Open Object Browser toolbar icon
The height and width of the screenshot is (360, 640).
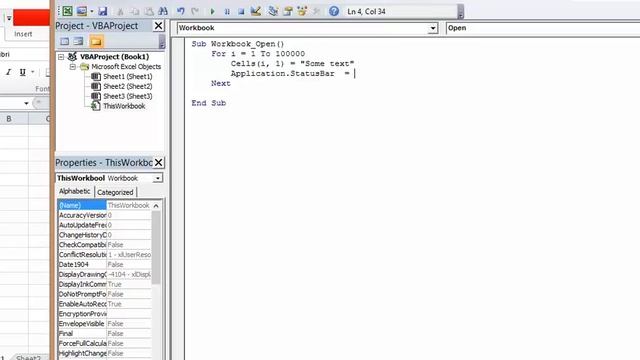tap(302, 11)
